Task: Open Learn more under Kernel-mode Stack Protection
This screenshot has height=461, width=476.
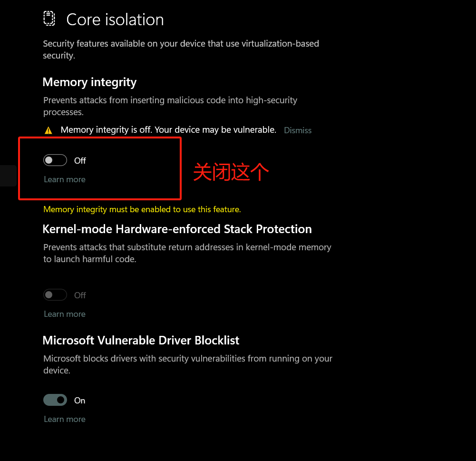Action: (65, 314)
